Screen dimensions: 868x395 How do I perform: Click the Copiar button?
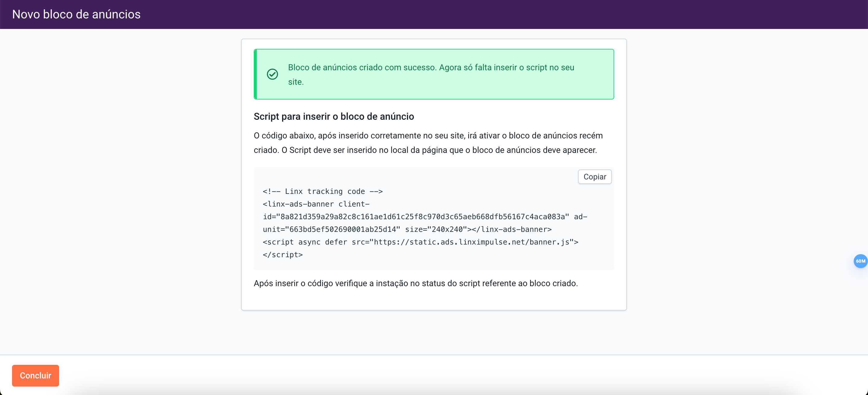594,177
